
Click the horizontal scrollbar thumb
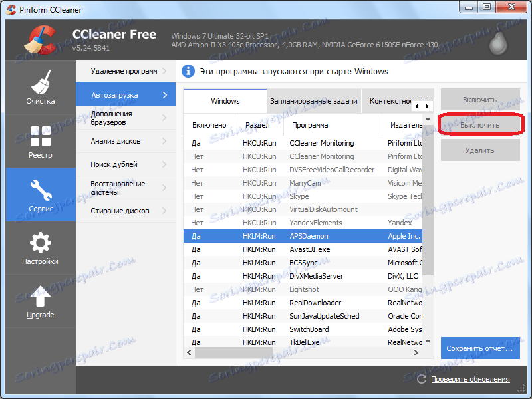[233, 353]
